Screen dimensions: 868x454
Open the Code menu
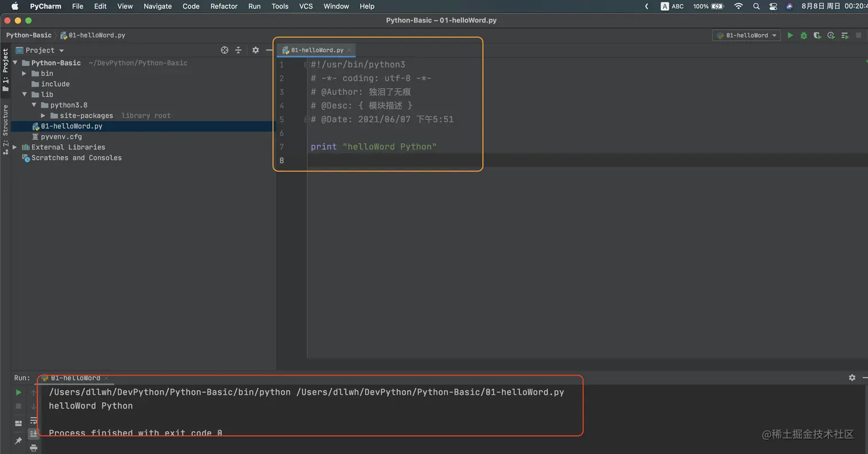click(191, 6)
